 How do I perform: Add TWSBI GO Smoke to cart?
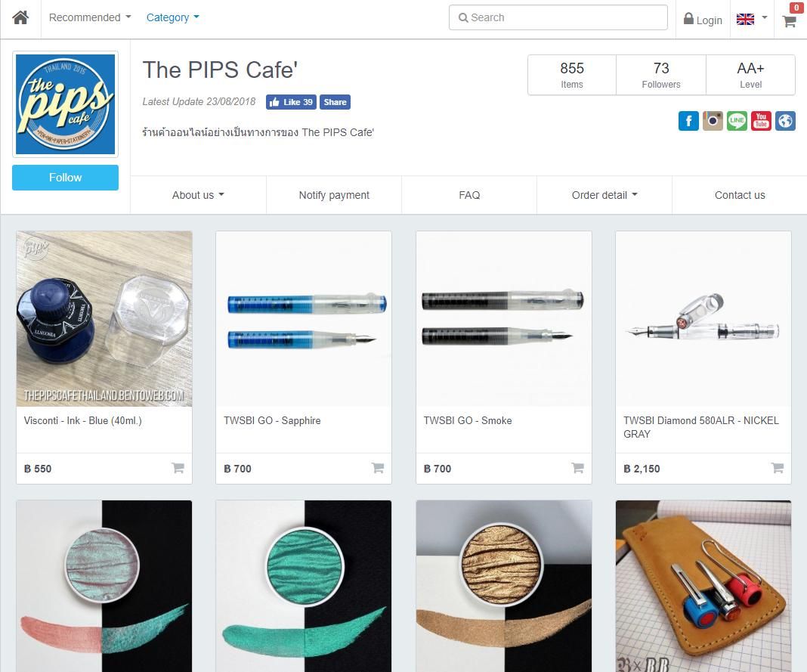577,468
